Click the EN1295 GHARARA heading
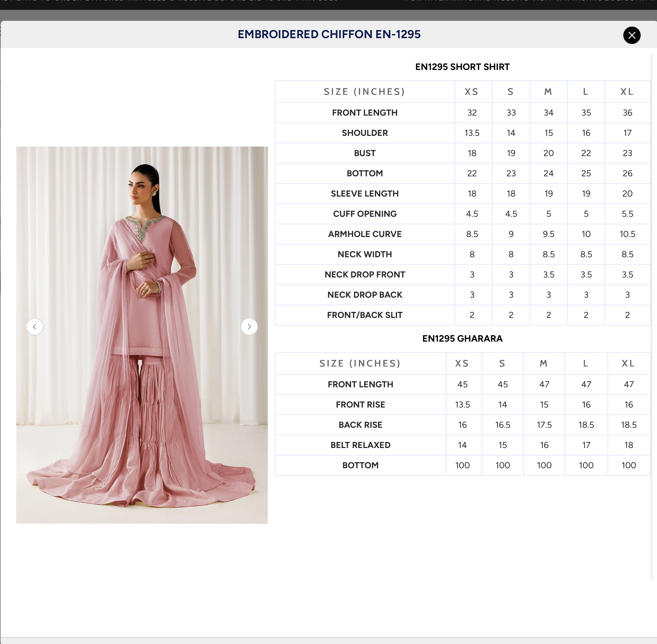Image resolution: width=657 pixels, height=644 pixels. click(462, 338)
